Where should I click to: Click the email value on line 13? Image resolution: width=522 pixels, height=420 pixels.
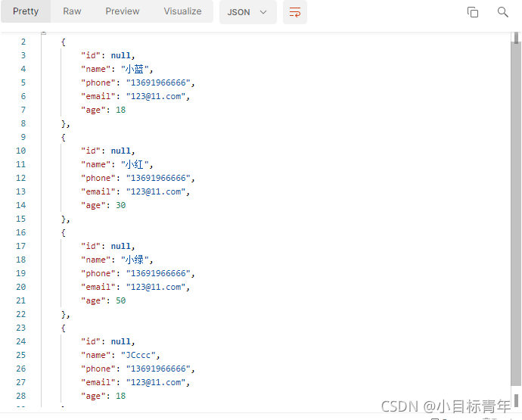(156, 191)
